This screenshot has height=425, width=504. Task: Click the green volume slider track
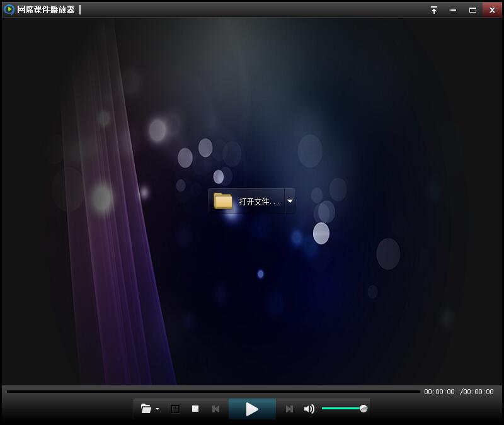point(340,409)
